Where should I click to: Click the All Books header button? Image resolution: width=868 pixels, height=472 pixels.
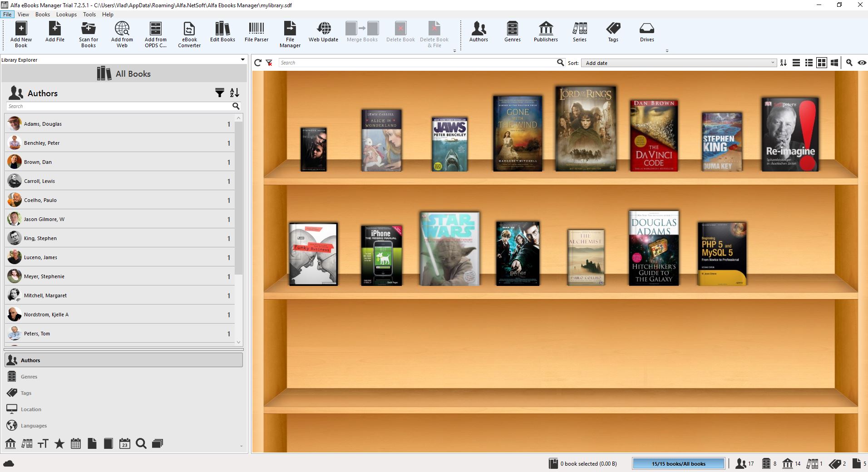coord(124,74)
